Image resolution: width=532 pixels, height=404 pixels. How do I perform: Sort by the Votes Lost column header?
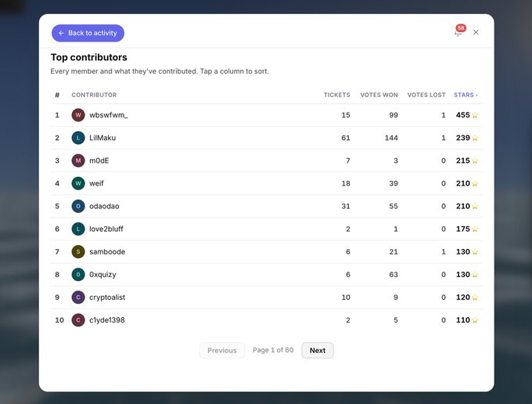426,95
